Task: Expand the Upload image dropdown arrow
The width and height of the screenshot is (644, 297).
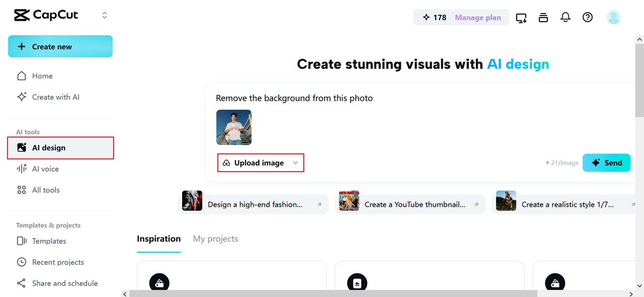Action: pos(296,163)
